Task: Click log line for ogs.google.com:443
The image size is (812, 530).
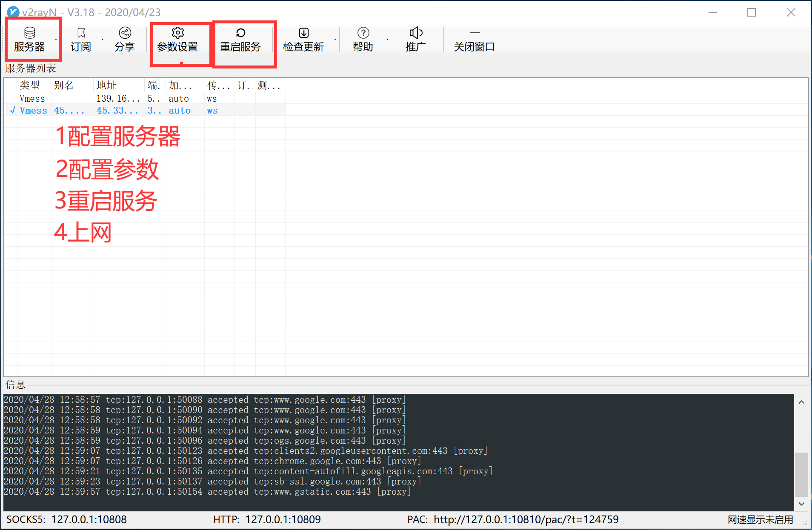Action: pos(205,441)
